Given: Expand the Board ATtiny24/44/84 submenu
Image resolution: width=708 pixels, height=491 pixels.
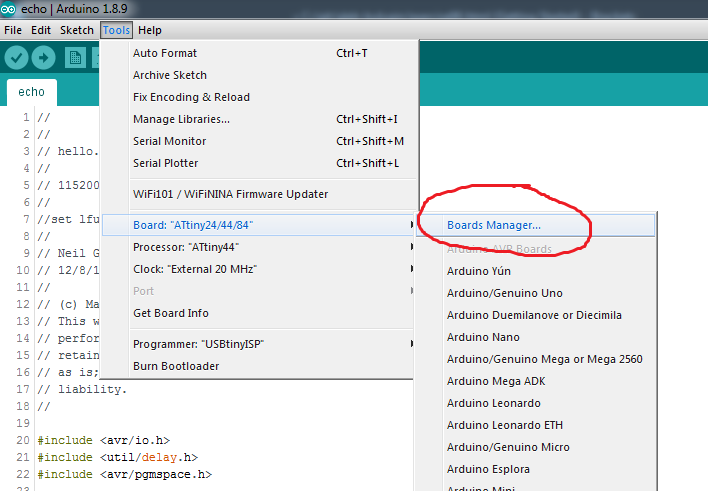Looking at the screenshot, I should (258, 225).
